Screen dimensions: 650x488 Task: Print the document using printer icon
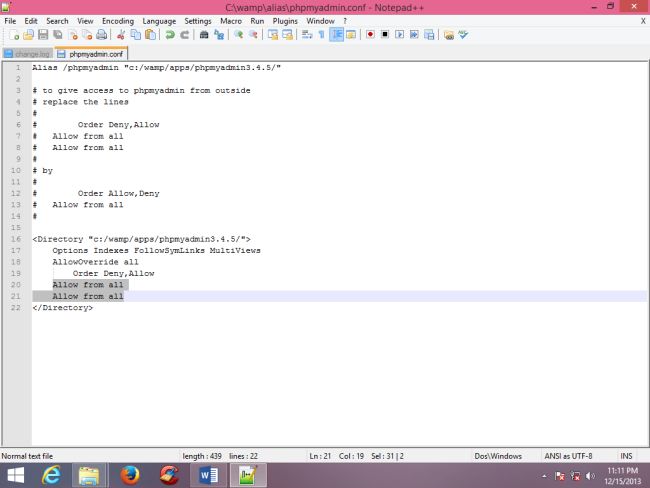pos(102,35)
